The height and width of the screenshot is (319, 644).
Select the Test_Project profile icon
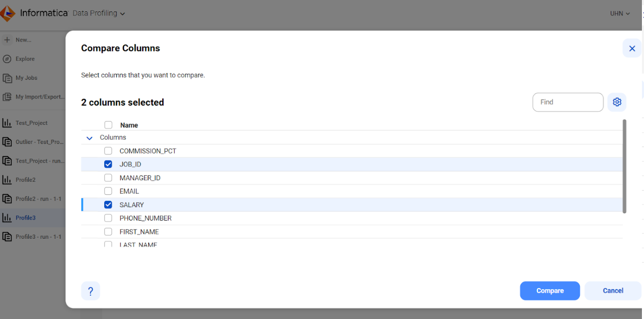point(7,123)
